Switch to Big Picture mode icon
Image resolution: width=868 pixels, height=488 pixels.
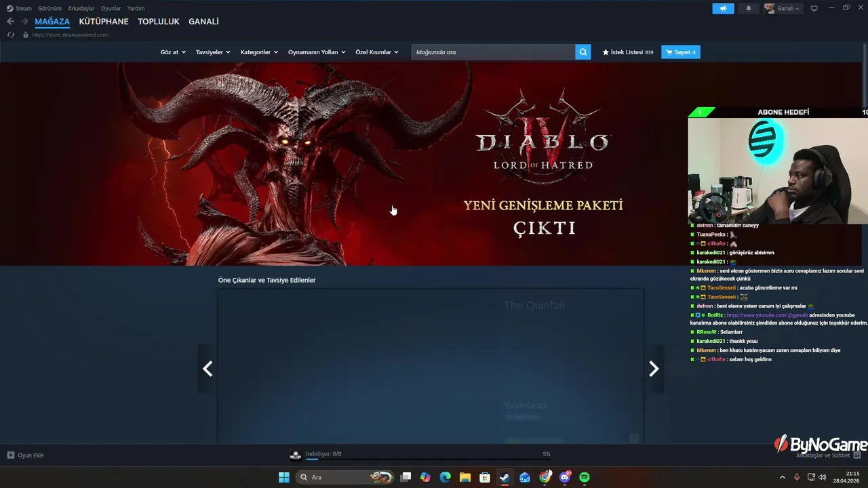point(814,8)
